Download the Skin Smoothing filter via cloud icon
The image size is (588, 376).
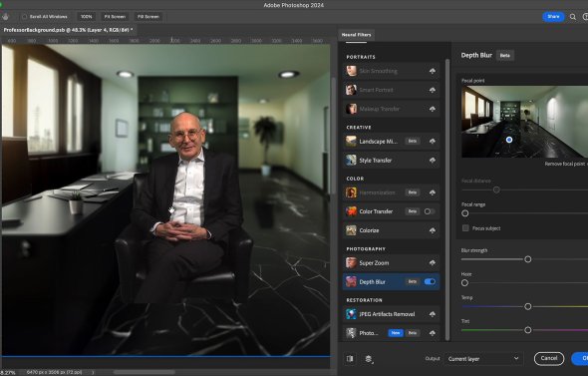click(x=432, y=71)
